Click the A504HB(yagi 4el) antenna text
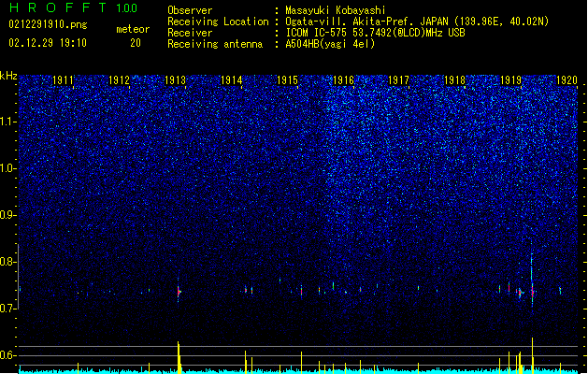This screenshot has width=588, height=374. 330,44
